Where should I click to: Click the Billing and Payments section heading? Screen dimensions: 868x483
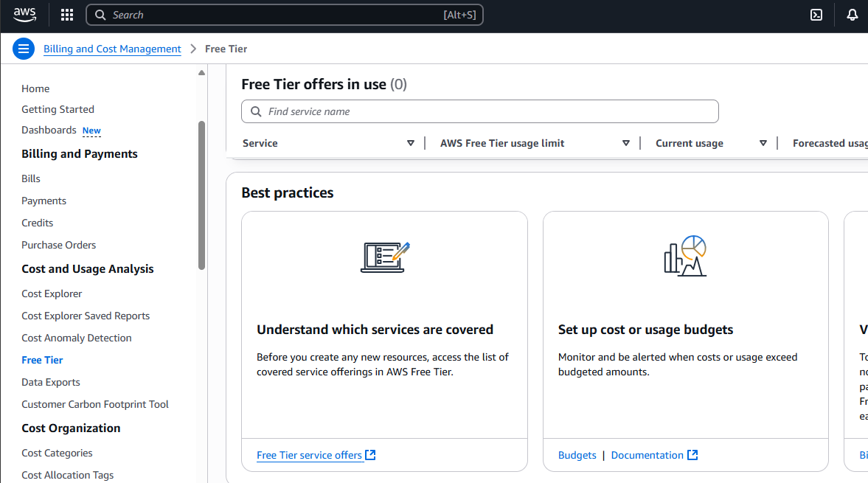coord(80,154)
